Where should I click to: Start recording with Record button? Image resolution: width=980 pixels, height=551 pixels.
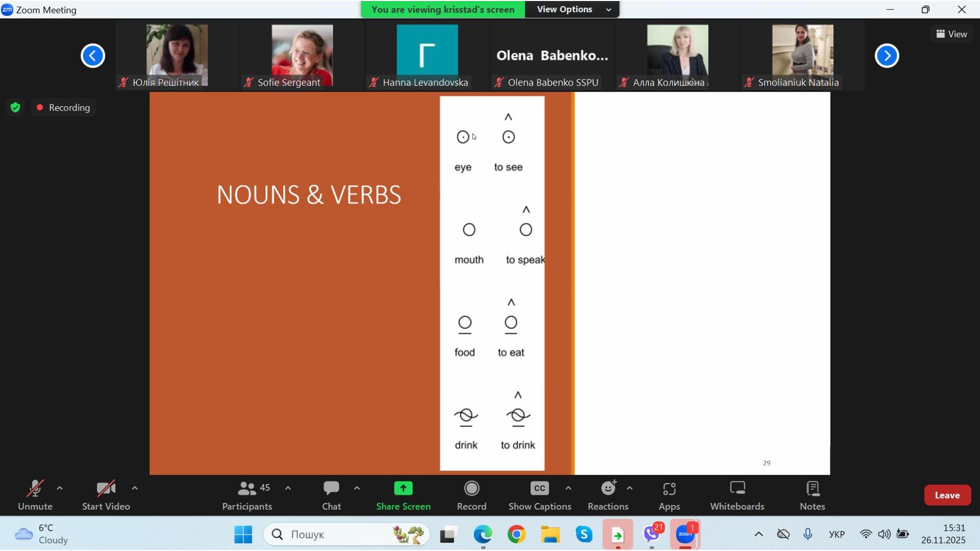pyautogui.click(x=471, y=495)
